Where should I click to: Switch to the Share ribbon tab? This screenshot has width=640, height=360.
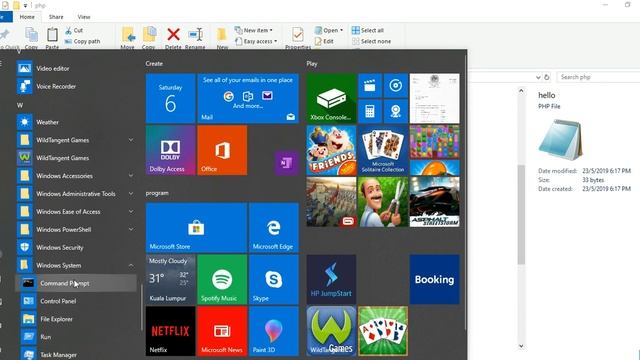coord(56,17)
